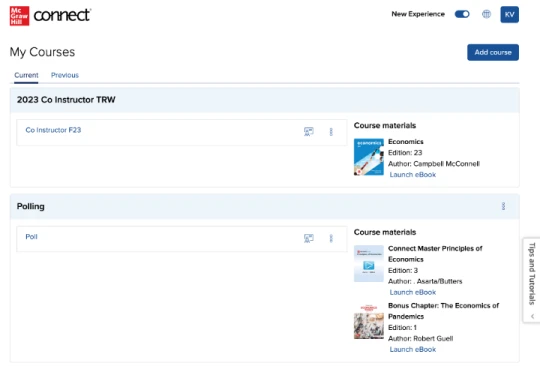
Task: Click the Author: Campbell McConnell text
Action: coord(434,163)
